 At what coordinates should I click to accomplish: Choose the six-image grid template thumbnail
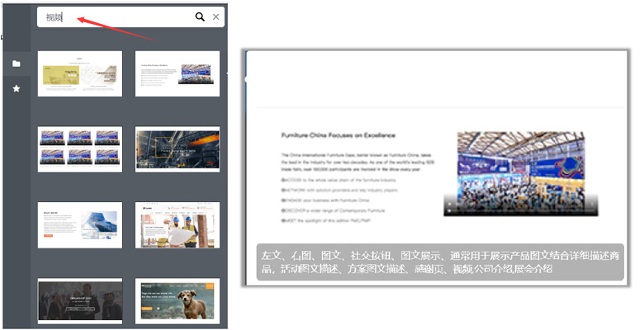point(80,148)
